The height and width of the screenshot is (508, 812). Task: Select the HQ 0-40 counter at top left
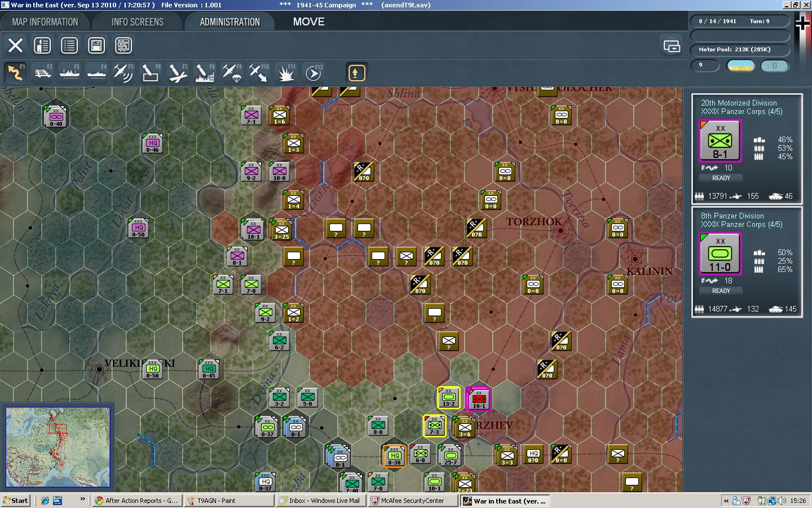pos(56,116)
